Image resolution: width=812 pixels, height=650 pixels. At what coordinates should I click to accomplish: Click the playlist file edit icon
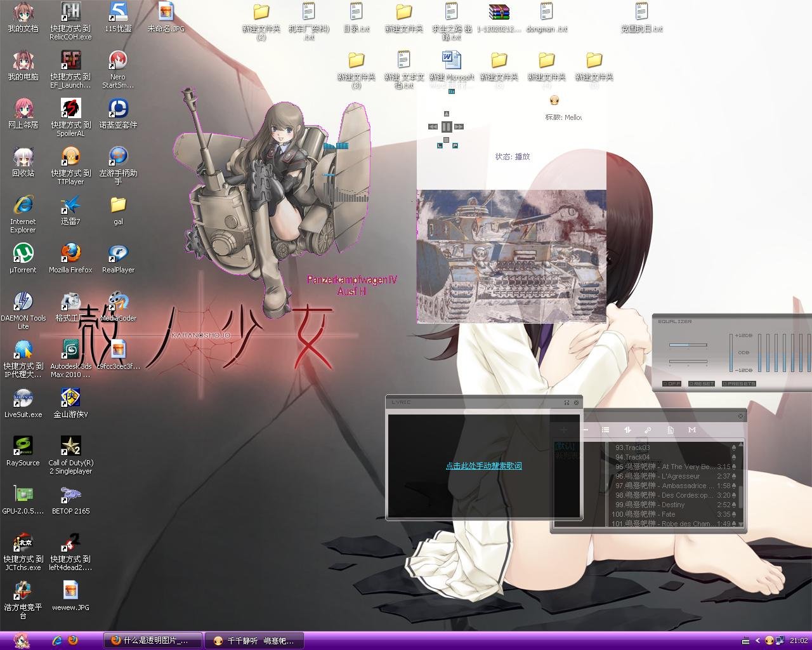(x=670, y=430)
